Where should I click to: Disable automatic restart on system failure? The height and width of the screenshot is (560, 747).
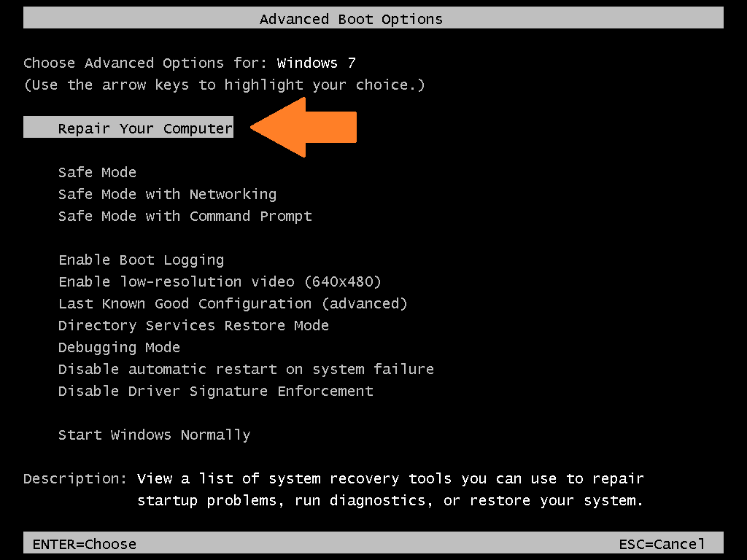tap(246, 369)
